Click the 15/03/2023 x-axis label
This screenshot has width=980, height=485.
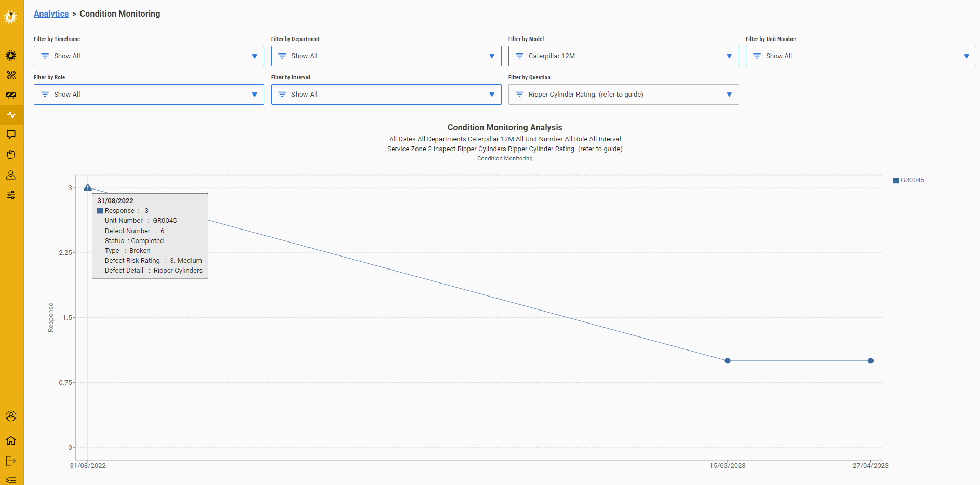click(728, 466)
